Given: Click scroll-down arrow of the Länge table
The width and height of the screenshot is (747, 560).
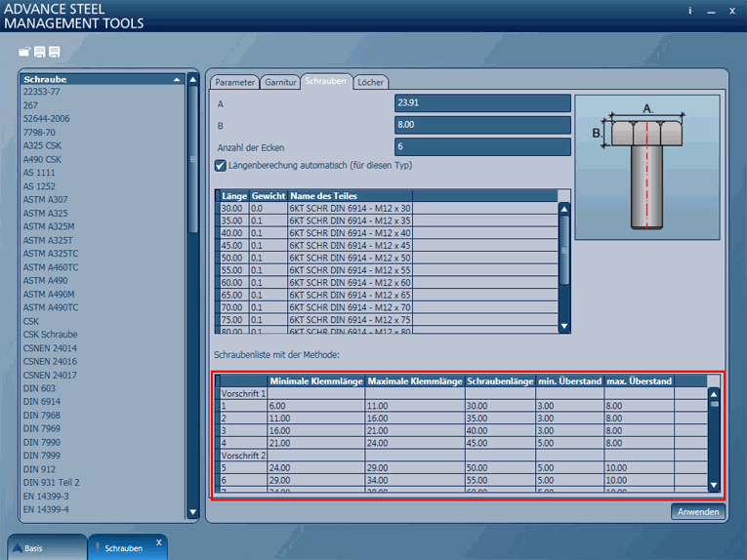Looking at the screenshot, I should (564, 326).
